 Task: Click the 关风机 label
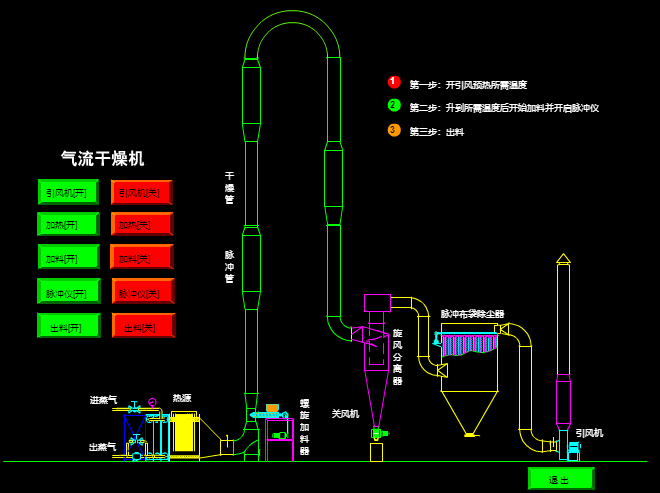point(345,414)
